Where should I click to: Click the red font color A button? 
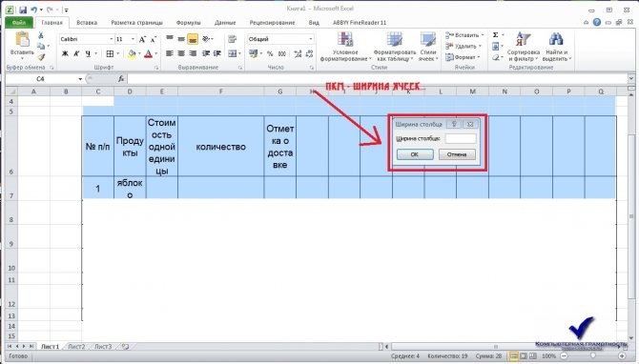(x=149, y=53)
